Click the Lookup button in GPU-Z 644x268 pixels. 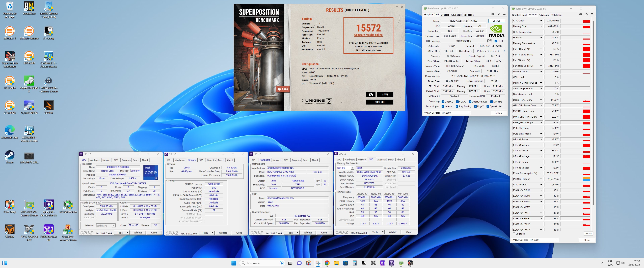click(496, 21)
